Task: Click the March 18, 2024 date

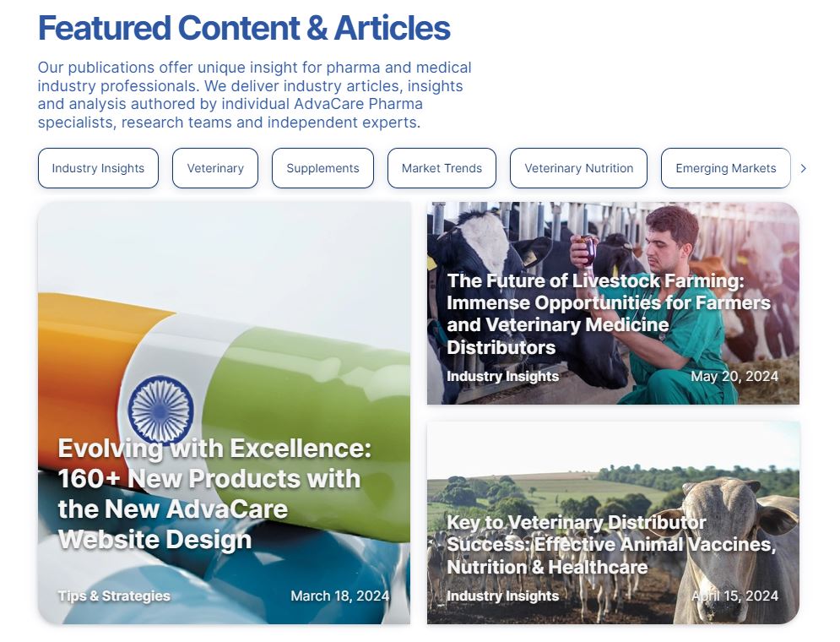Action: [339, 596]
